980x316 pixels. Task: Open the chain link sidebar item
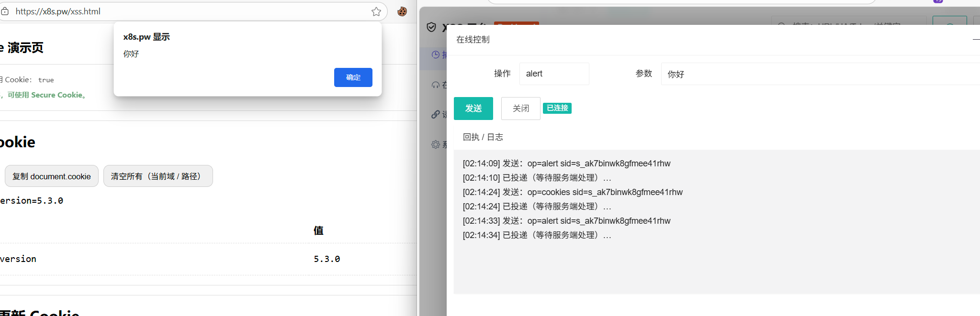435,114
